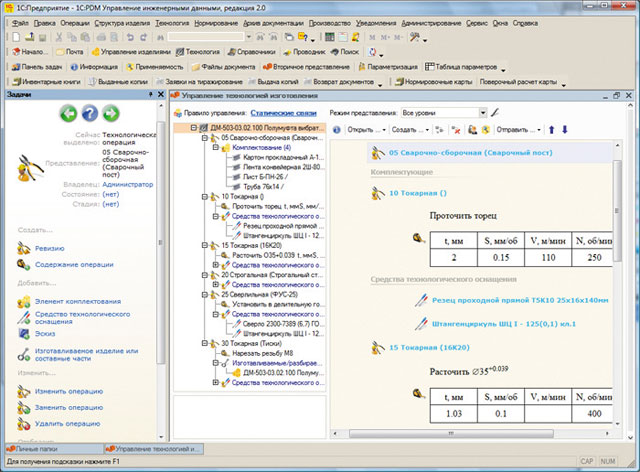Open Справочники toolbar button
This screenshot has height=472, width=640.
(251, 52)
